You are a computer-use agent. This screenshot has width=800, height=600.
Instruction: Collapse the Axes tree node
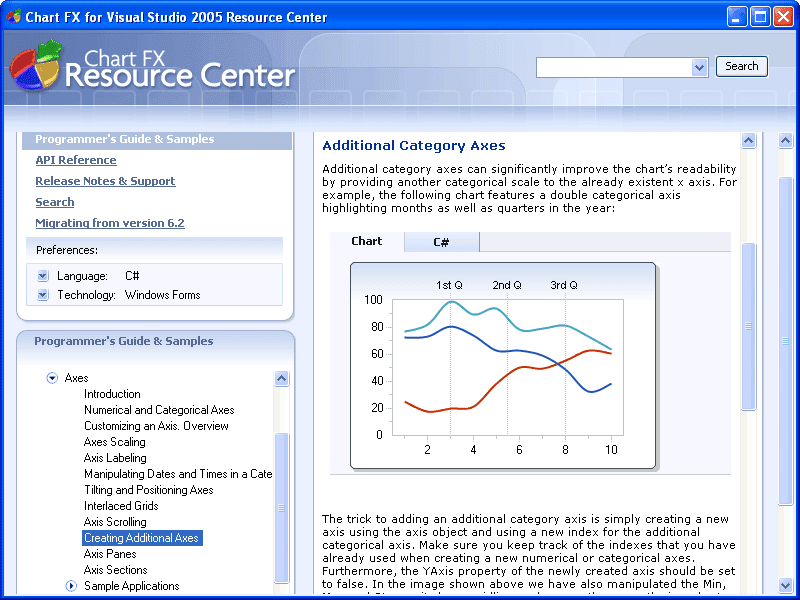click(x=52, y=378)
